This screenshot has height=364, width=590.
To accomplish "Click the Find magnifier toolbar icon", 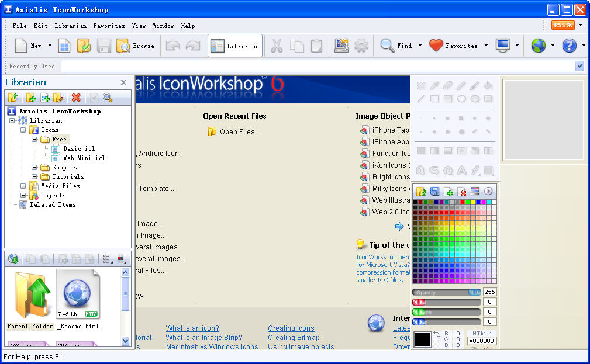I will (x=387, y=46).
